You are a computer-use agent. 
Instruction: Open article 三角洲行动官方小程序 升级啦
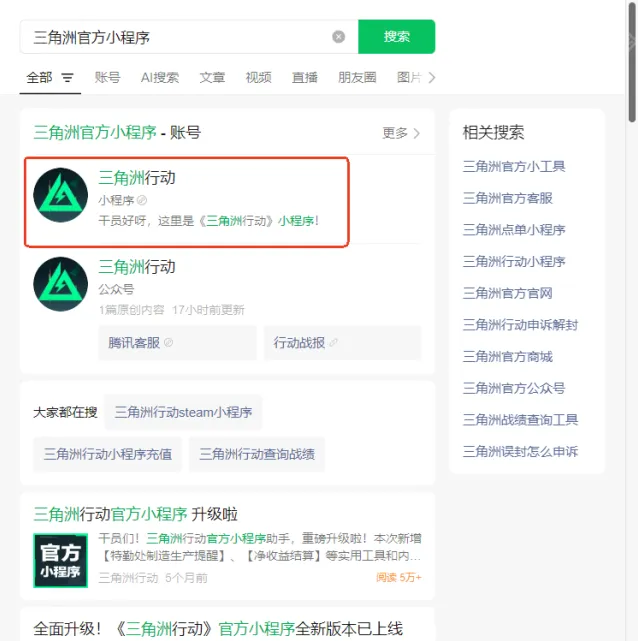(x=135, y=514)
